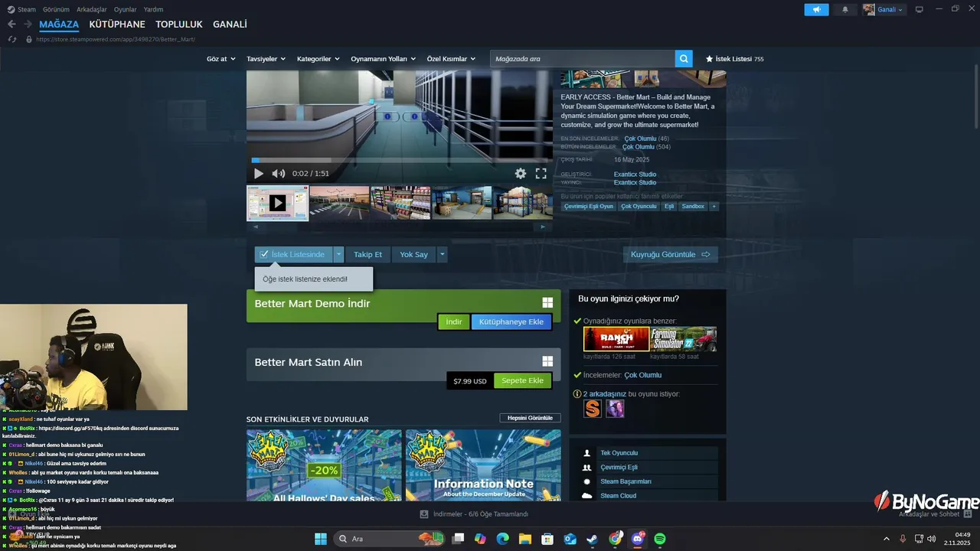The height and width of the screenshot is (551, 980).
Task: Open the Tavsiyeler dropdown
Action: 266,59
